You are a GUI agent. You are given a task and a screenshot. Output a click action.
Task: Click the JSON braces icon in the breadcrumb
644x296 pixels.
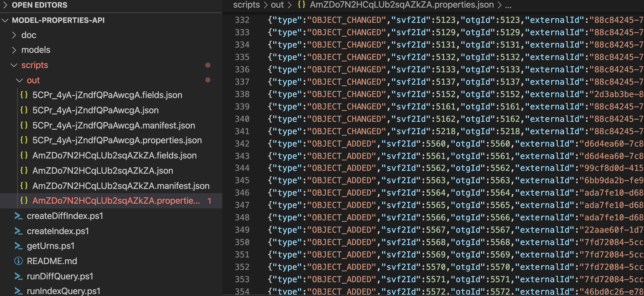(x=302, y=5)
